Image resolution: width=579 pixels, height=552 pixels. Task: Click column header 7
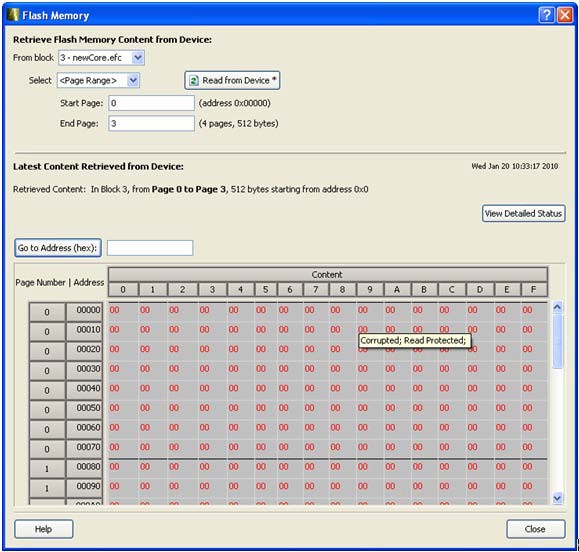316,290
